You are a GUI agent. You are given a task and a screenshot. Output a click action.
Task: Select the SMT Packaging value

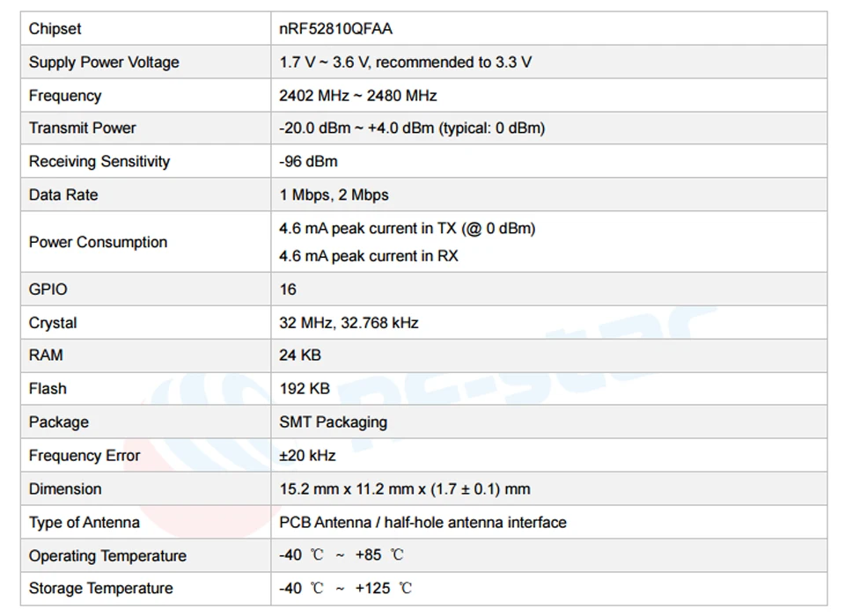pyautogui.click(x=333, y=422)
